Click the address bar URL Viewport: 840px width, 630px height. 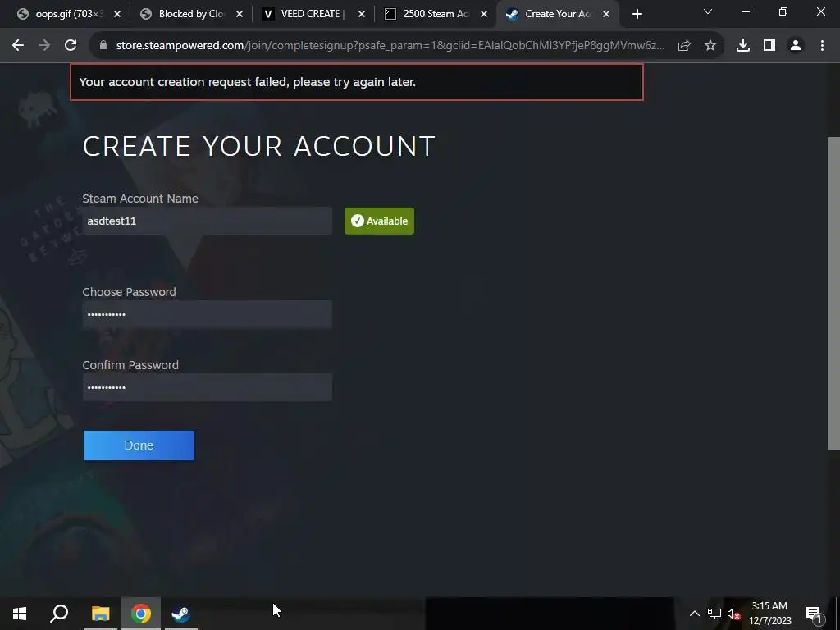390,46
